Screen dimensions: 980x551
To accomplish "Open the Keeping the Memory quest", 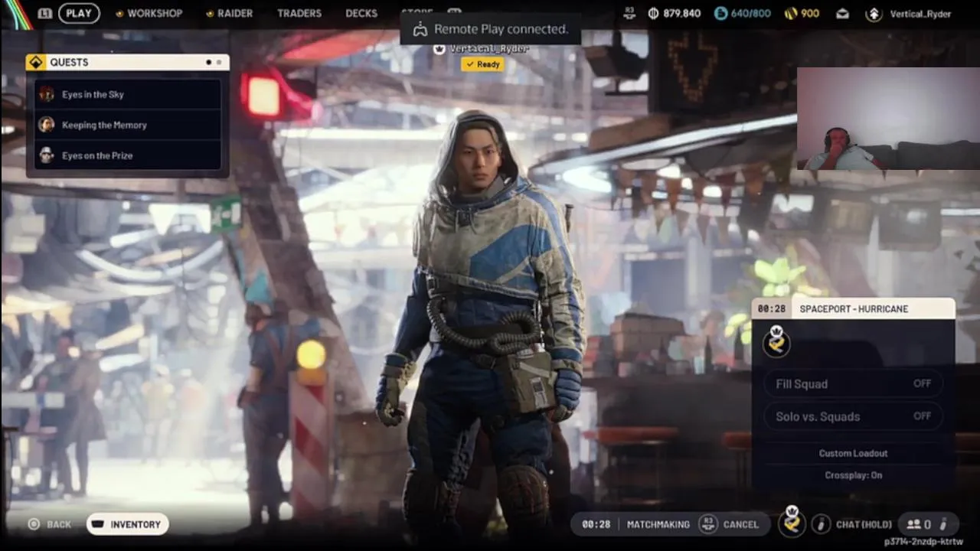I will click(127, 125).
